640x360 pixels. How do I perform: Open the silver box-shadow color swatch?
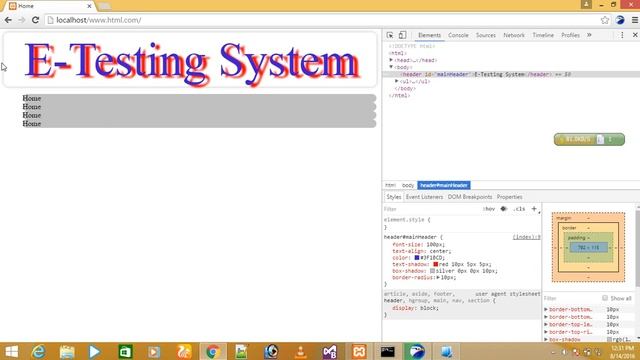click(432, 271)
